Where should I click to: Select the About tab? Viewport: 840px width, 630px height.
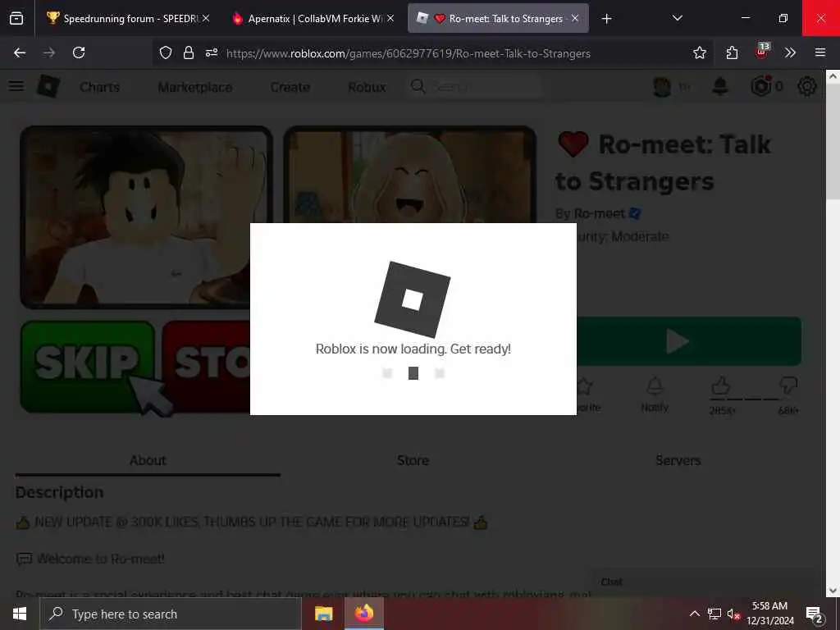(x=148, y=461)
